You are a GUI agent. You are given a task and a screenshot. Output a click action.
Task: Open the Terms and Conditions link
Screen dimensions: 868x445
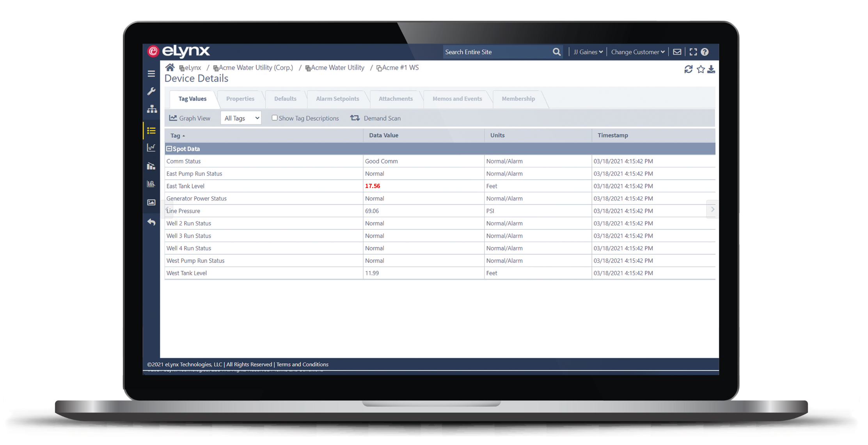302,364
